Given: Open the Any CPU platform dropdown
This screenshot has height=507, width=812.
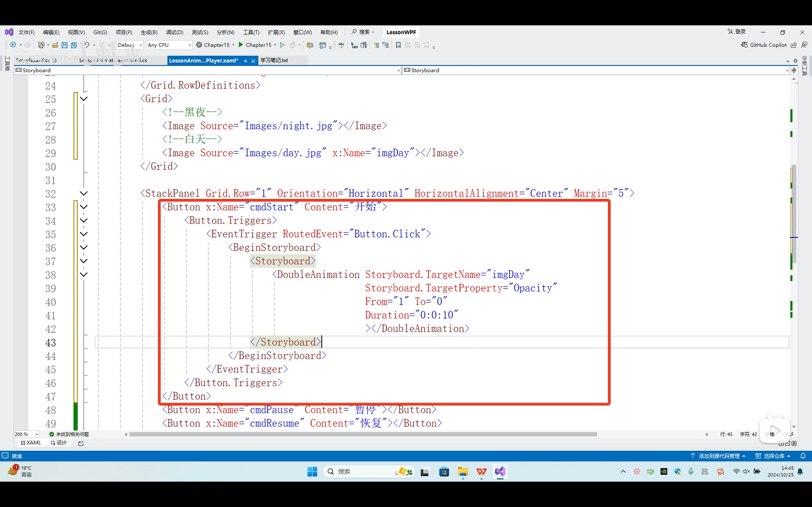Looking at the screenshot, I should 169,45.
